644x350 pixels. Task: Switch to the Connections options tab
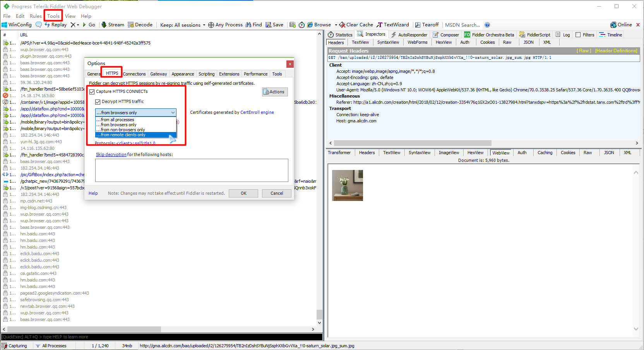pyautogui.click(x=134, y=74)
